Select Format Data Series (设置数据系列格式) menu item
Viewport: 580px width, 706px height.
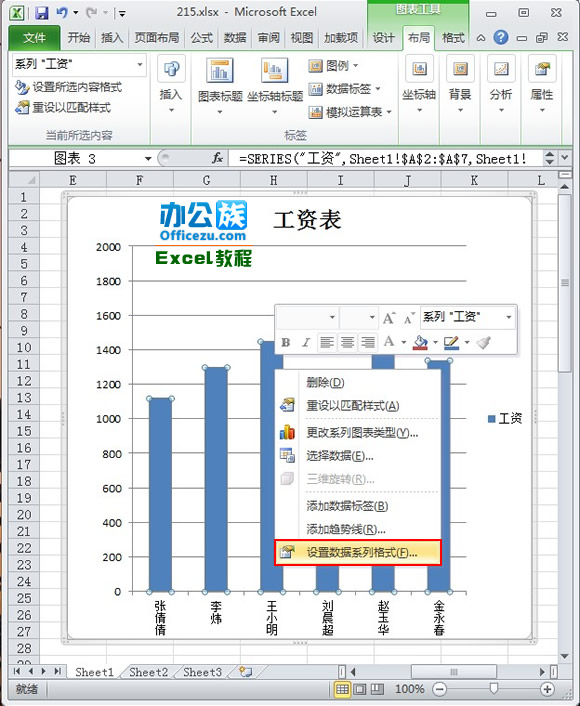(x=358, y=552)
